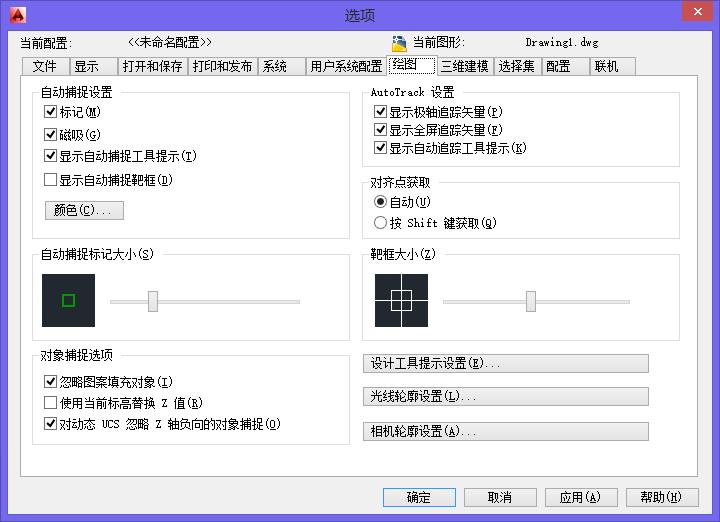Screen dimensions: 720x522
Task: Open the 配置 tab
Action: click(565, 66)
